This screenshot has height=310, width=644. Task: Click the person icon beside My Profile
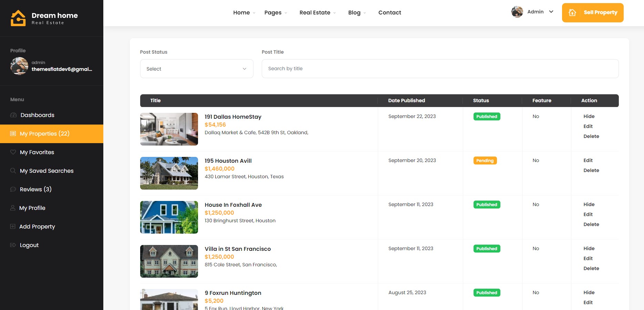[13, 208]
